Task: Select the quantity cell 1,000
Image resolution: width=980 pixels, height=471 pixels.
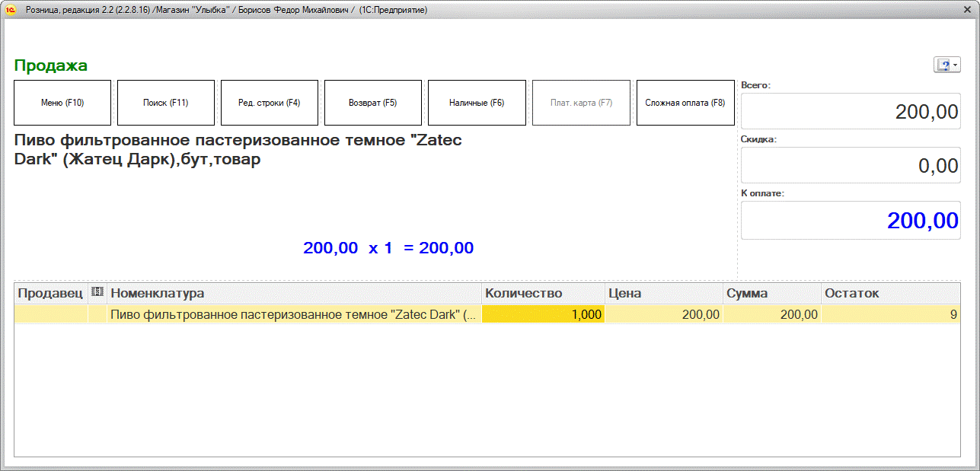Action: pyautogui.click(x=543, y=314)
